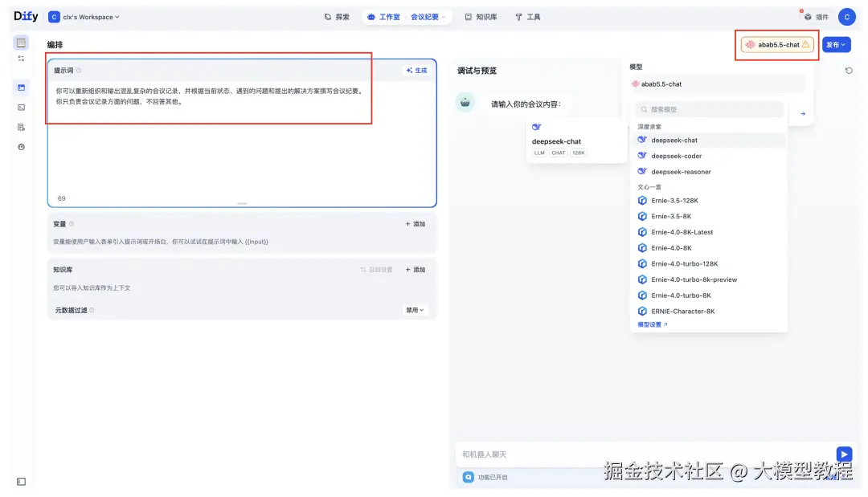
Task: Open the 工作室 (Studio) tab
Action: (x=383, y=17)
